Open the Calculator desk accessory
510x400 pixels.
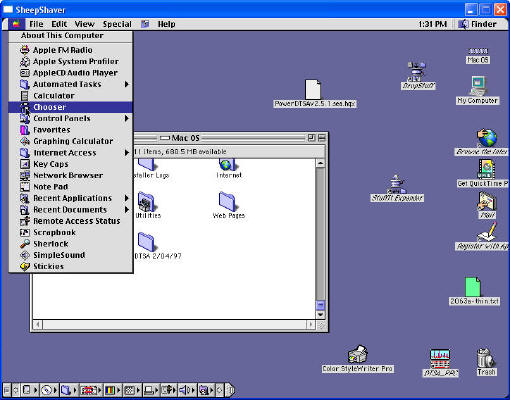click(71, 96)
